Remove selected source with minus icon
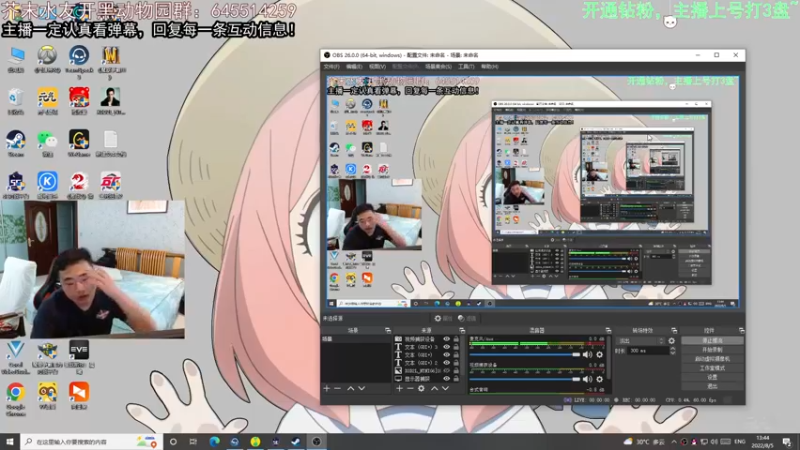 (410, 389)
